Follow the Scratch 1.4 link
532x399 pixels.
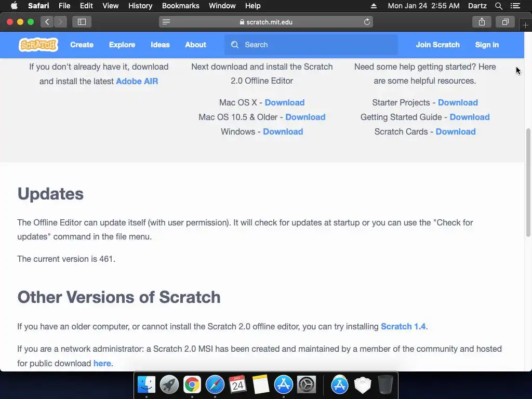tap(403, 326)
